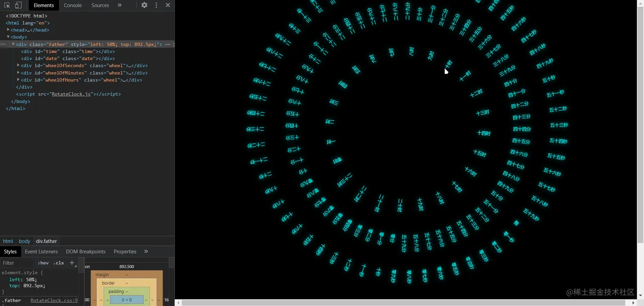This screenshot has height=306, width=644.
Task: Select the !DOCTYPE html line
Action: pos(26,16)
